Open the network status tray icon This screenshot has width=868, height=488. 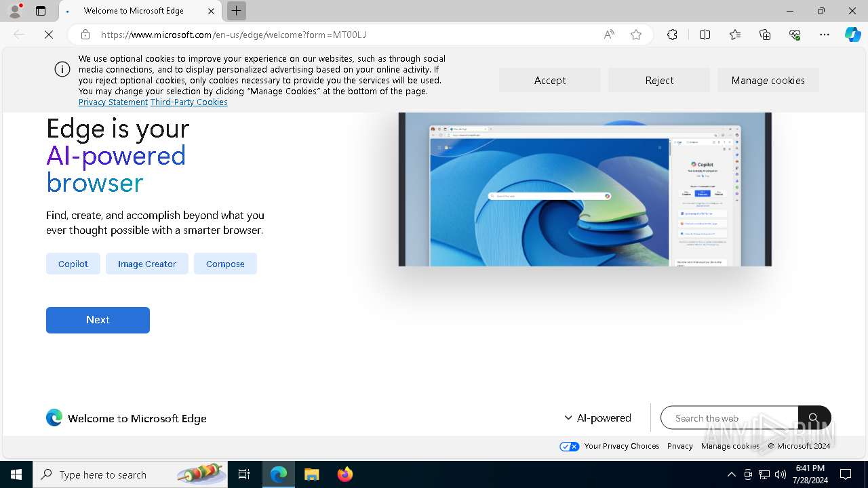764,474
